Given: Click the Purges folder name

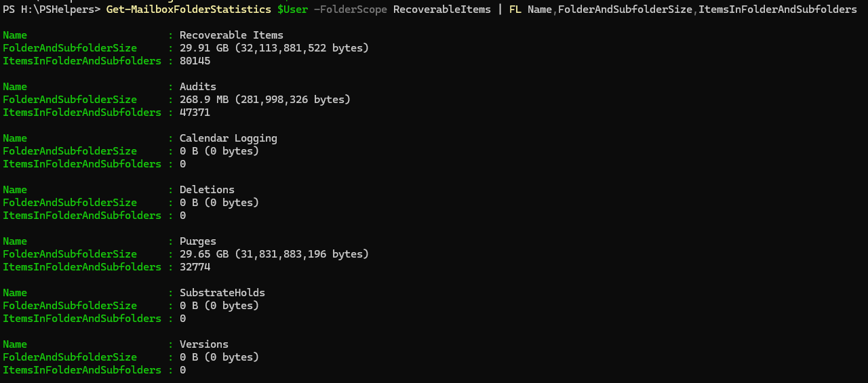Looking at the screenshot, I should point(198,241).
